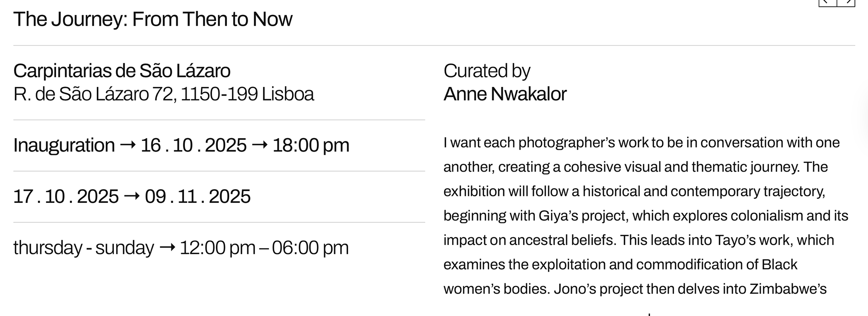Open 'The Journey: From Then to Now' title

point(153,19)
